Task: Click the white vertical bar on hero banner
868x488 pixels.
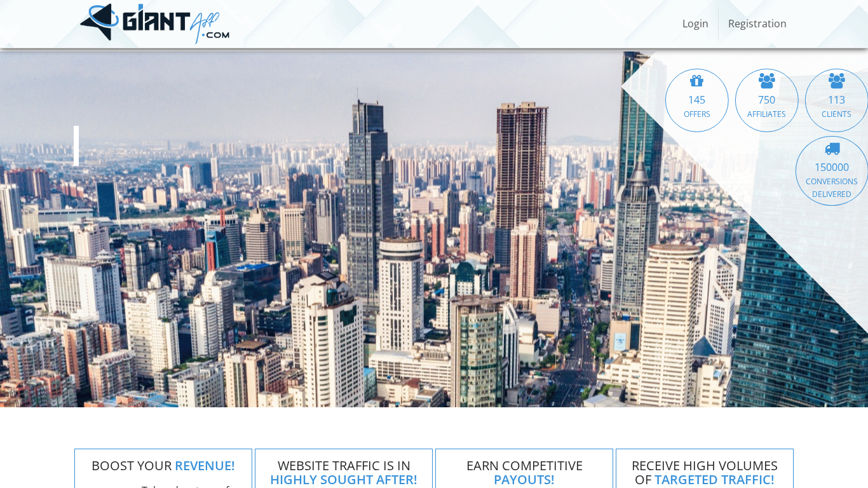Action: pyautogui.click(x=76, y=146)
